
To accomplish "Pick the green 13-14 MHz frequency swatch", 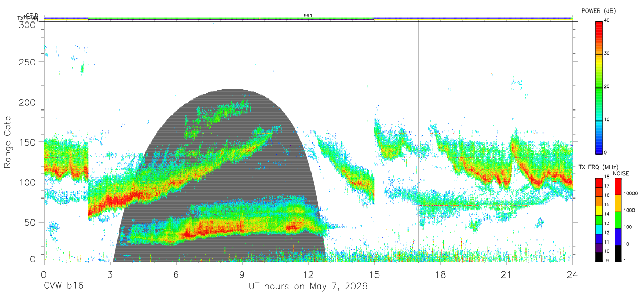I will click(599, 220).
